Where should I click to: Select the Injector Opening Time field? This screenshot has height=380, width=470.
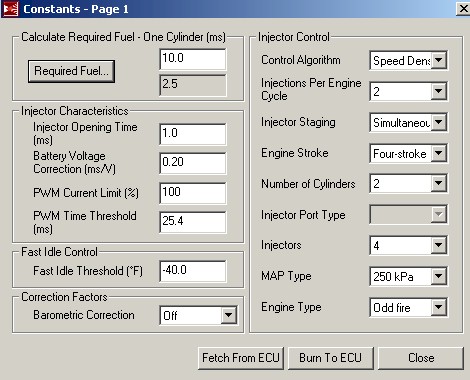(193, 134)
